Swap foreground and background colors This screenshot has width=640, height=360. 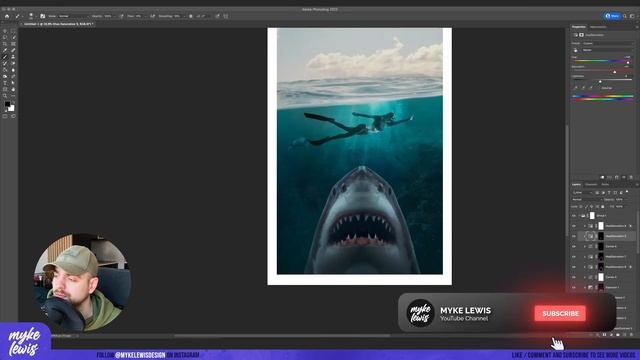[13, 102]
